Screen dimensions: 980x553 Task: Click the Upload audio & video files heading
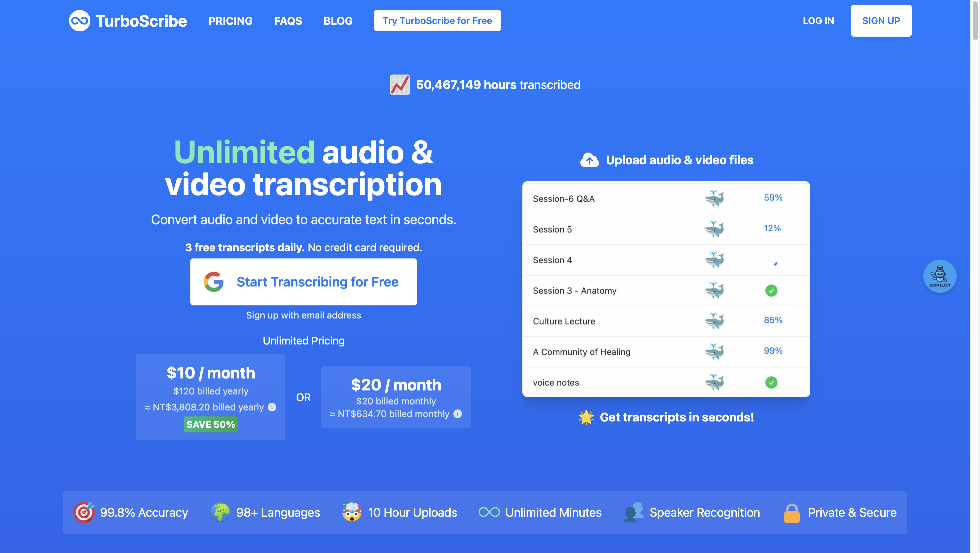679,160
